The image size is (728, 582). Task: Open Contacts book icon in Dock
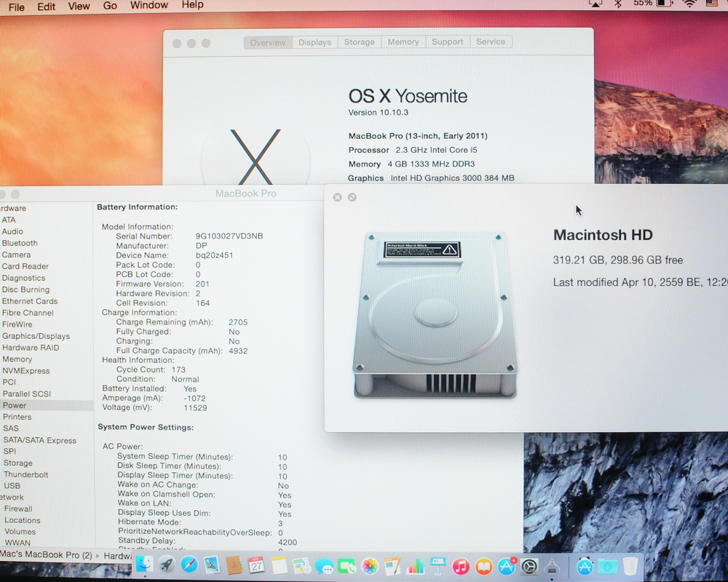pyautogui.click(x=234, y=565)
